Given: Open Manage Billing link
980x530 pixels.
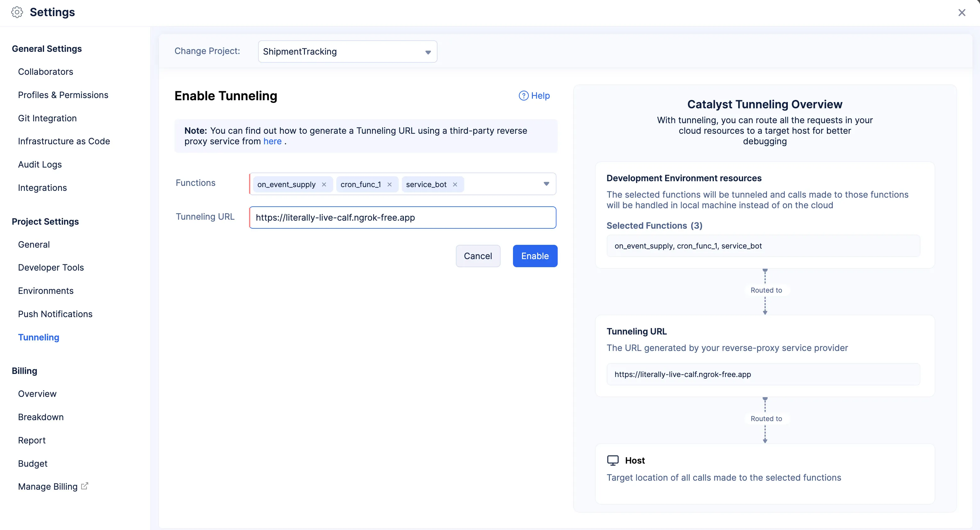Looking at the screenshot, I should click(48, 487).
